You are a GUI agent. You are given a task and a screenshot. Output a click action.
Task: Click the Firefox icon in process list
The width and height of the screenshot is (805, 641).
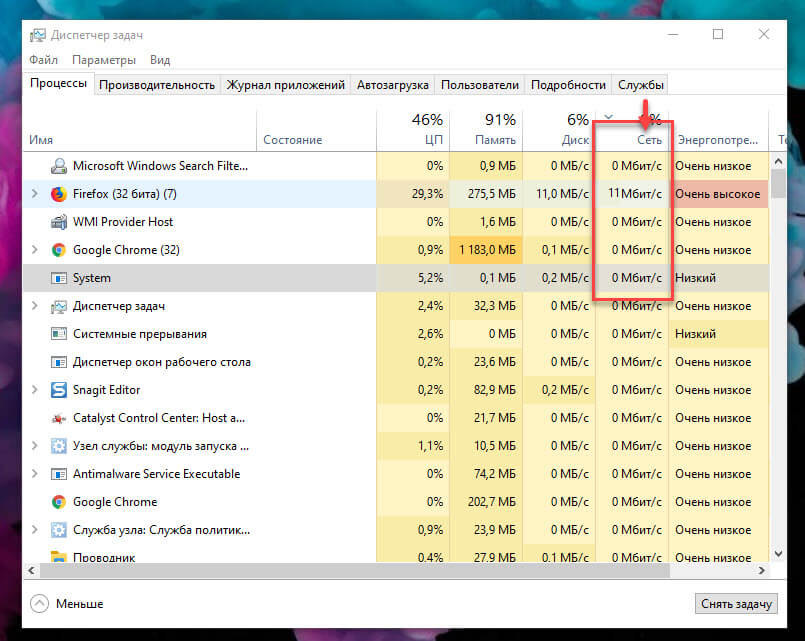coord(59,194)
